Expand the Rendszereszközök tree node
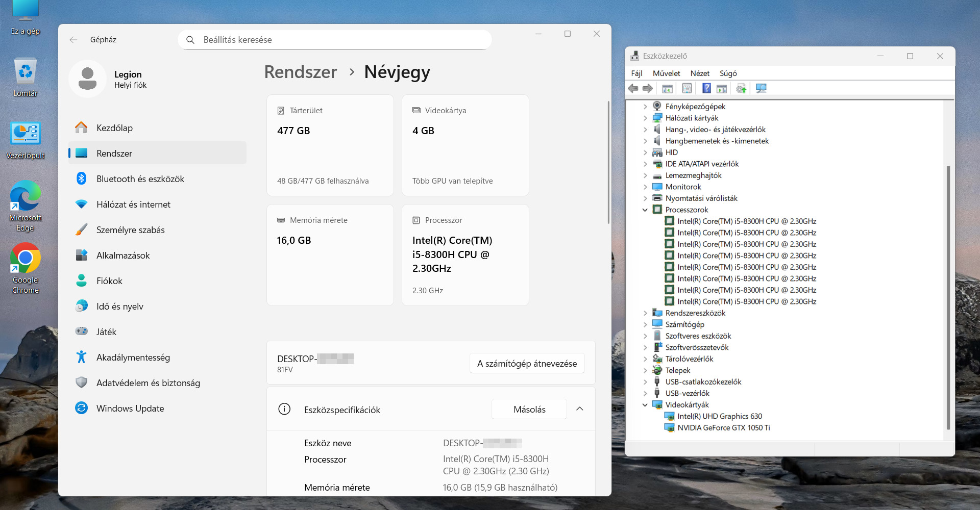 [x=645, y=313]
